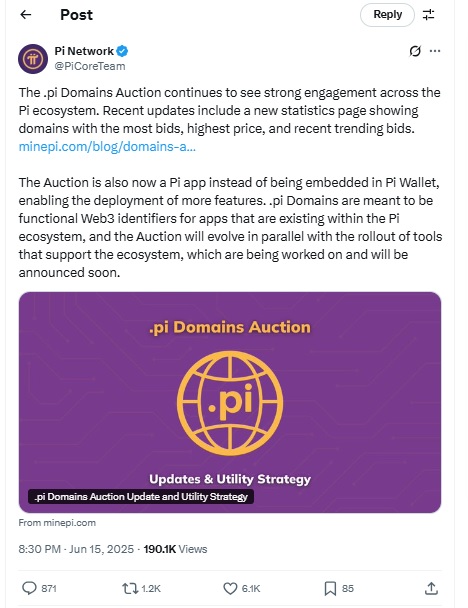The width and height of the screenshot is (468, 608).
Task: Open the .pi Domains Auction card image
Action: (x=230, y=402)
